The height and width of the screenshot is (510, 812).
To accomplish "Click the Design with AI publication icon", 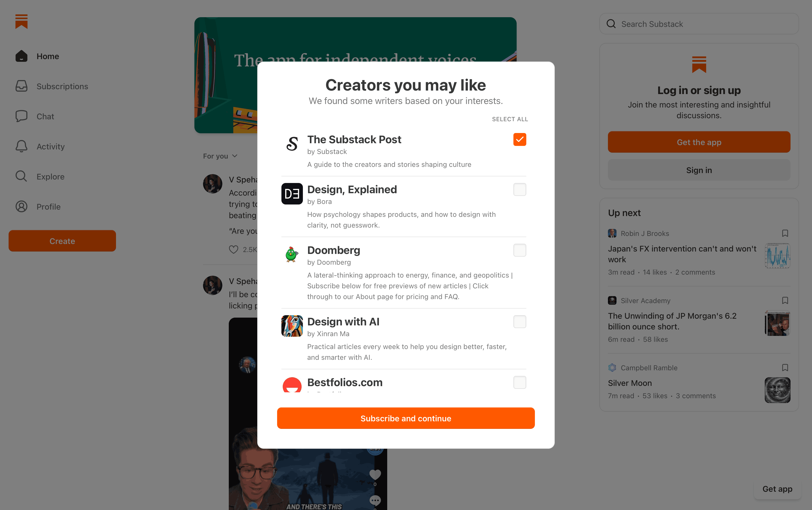I will click(292, 326).
